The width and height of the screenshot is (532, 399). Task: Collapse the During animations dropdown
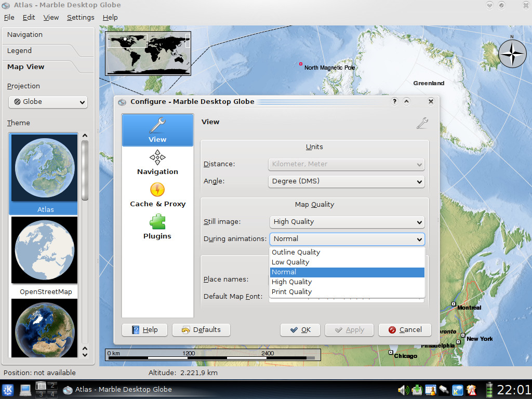pos(347,239)
